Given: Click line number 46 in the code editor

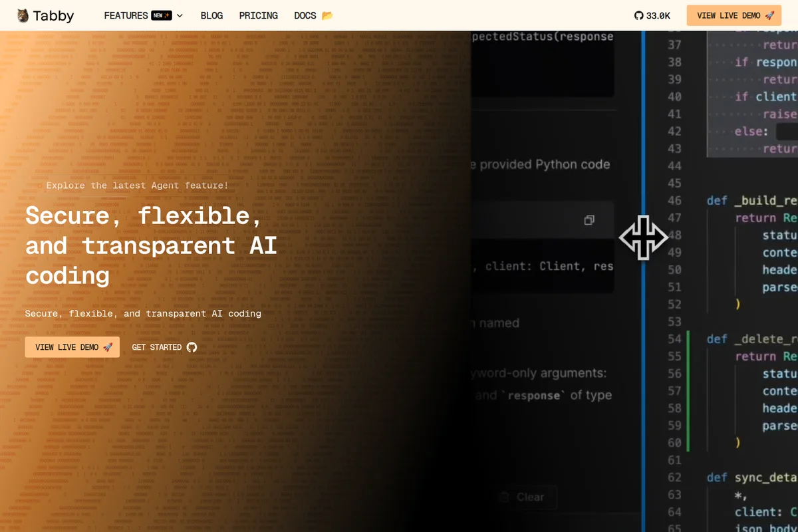Looking at the screenshot, I should (674, 200).
